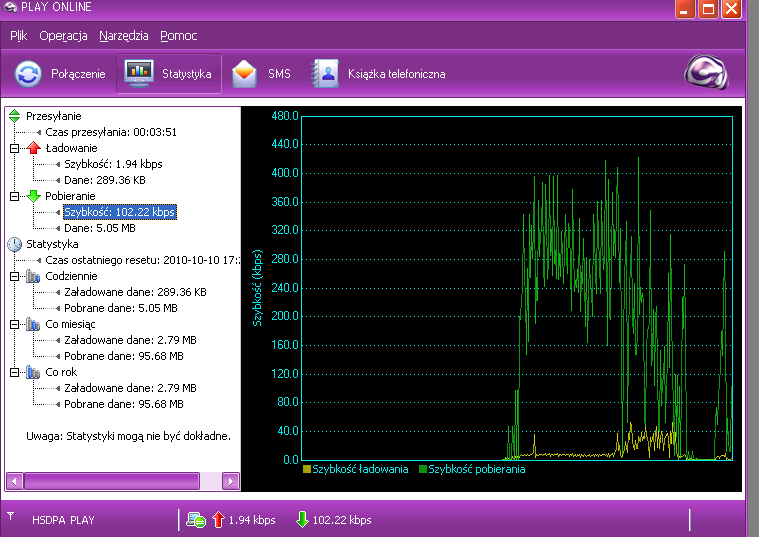Viewport: 759px width, 537px height.
Task: Click the yellow Szybkość ładowania legend swatch
Action: [306, 469]
